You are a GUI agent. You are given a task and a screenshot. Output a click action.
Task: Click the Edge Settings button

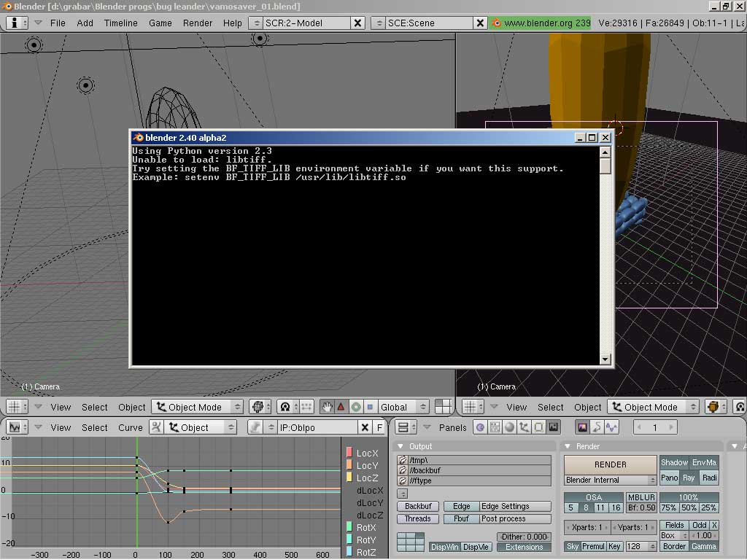click(515, 506)
